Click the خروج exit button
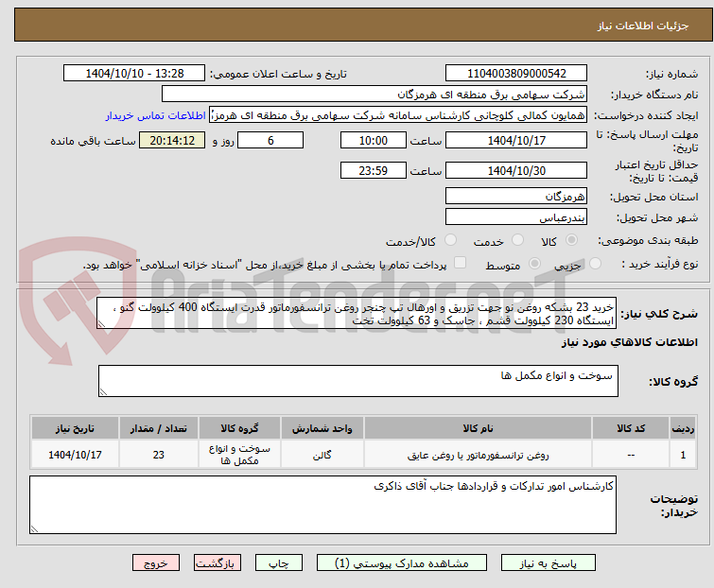The image size is (714, 588). (156, 563)
